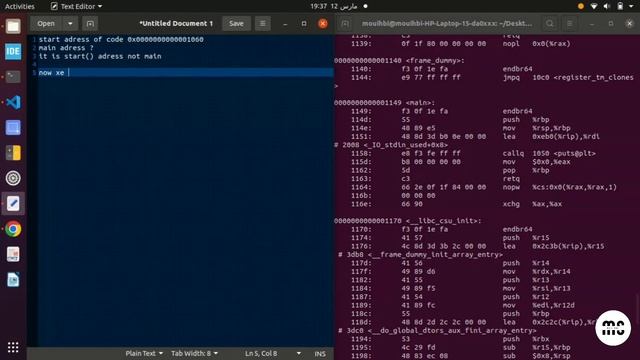Launch Google Chrome from dock
The height and width of the screenshot is (360, 640).
[x=13, y=229]
